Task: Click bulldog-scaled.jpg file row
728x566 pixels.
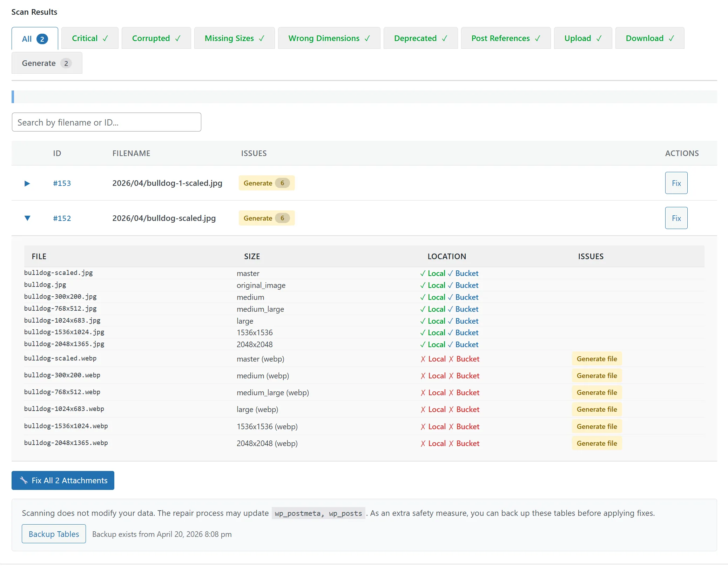Action: coord(364,273)
